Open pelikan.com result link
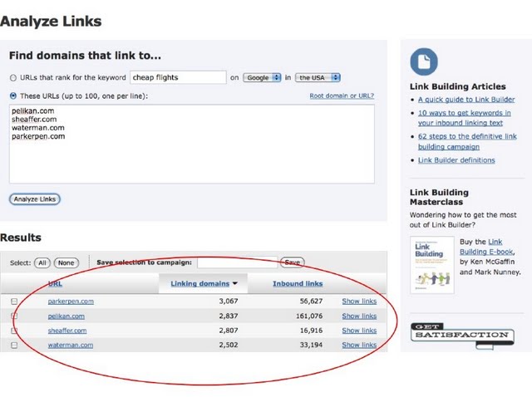Screen dimensions: 532x397 pyautogui.click(x=66, y=316)
